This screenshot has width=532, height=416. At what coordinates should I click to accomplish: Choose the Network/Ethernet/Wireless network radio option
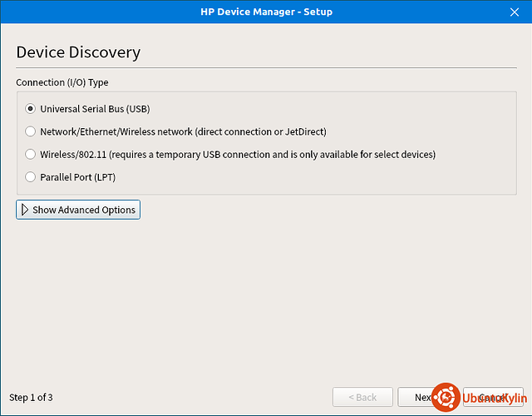click(31, 131)
